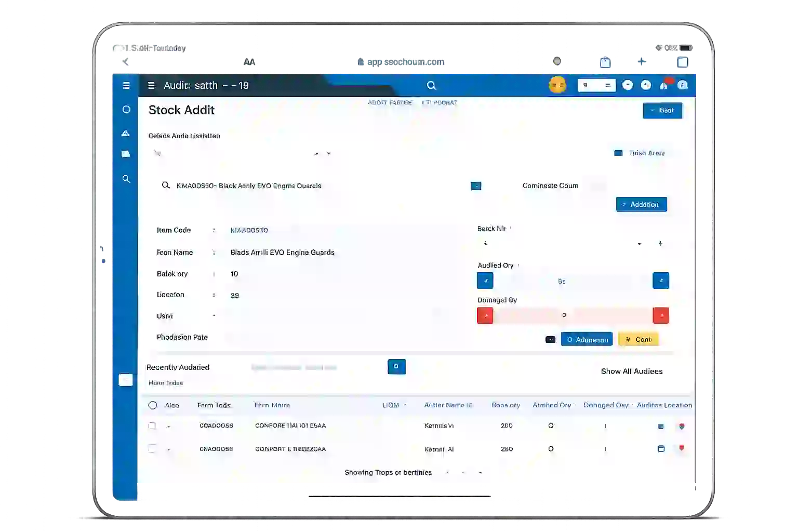Click the first round white header icon

coord(628,85)
